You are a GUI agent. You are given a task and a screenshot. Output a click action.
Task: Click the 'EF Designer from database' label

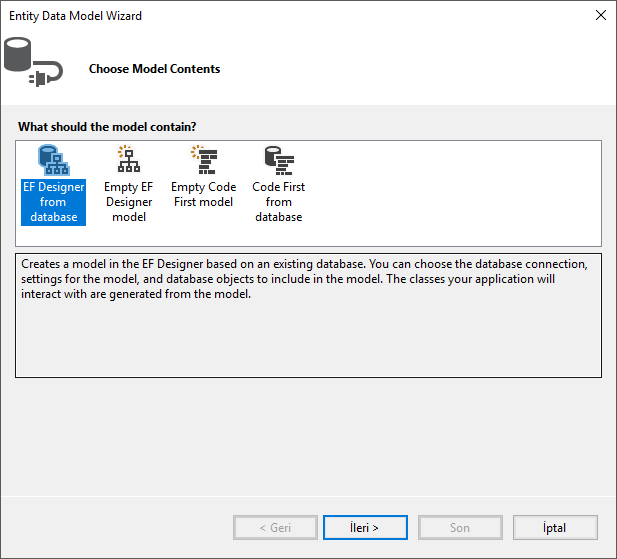click(x=53, y=202)
